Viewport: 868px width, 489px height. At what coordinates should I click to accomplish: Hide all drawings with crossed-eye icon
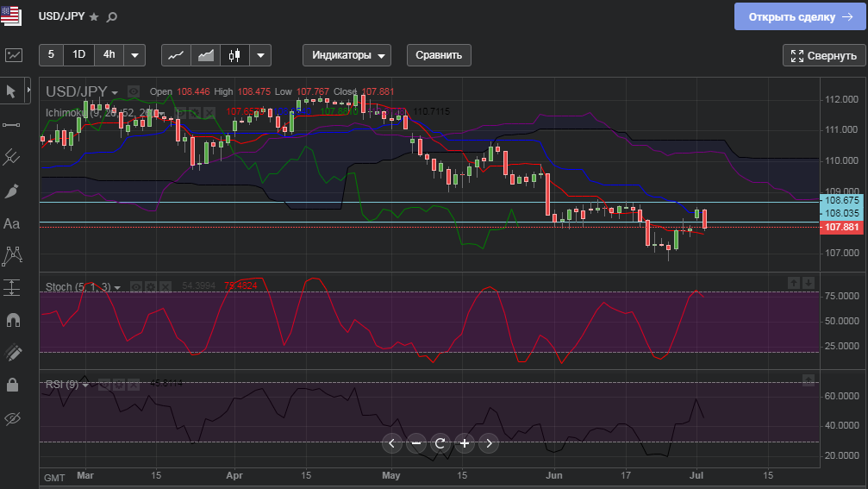click(x=12, y=418)
